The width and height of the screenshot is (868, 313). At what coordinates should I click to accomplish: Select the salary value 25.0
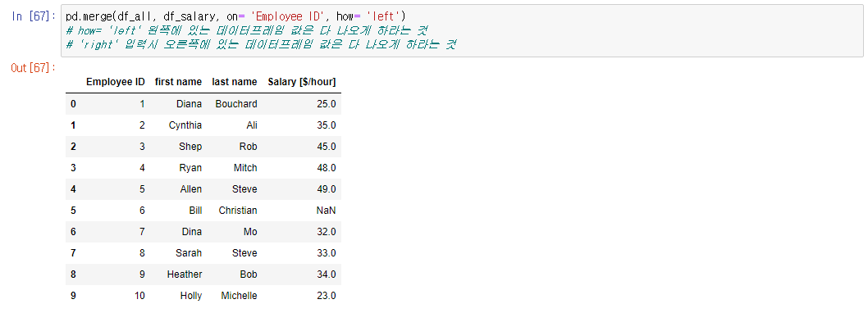[326, 104]
